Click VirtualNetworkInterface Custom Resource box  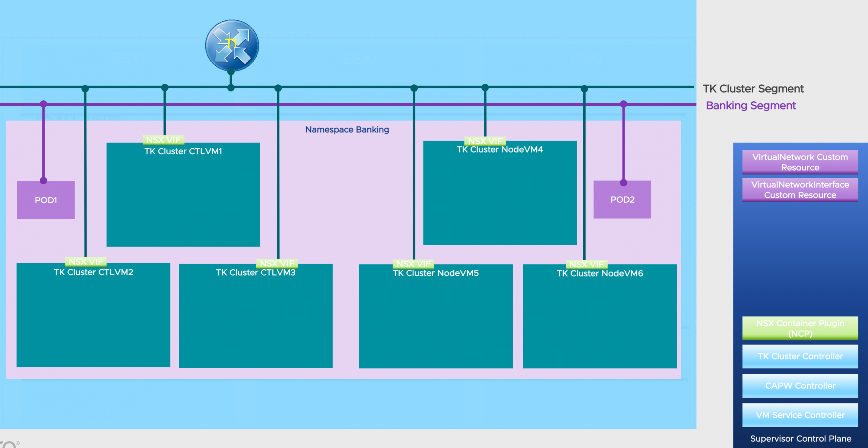tap(800, 190)
